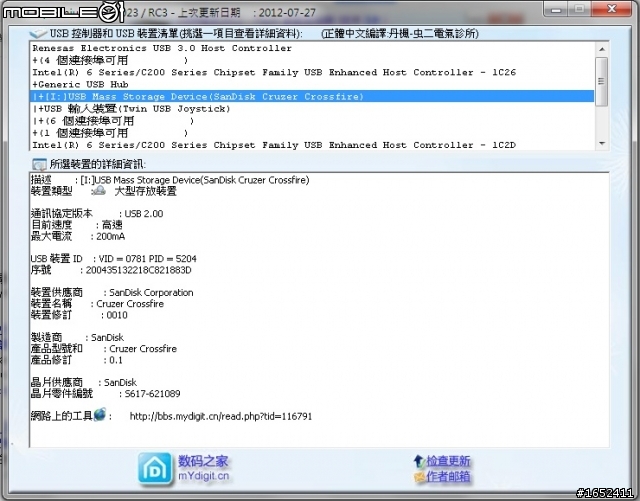Close the window
The width and height of the screenshot is (640, 501).
(611, 9)
